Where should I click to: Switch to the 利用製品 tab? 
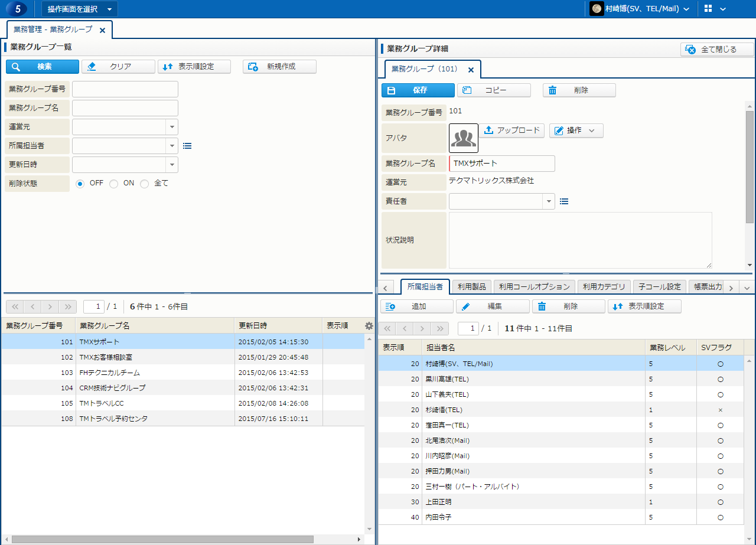471,287
